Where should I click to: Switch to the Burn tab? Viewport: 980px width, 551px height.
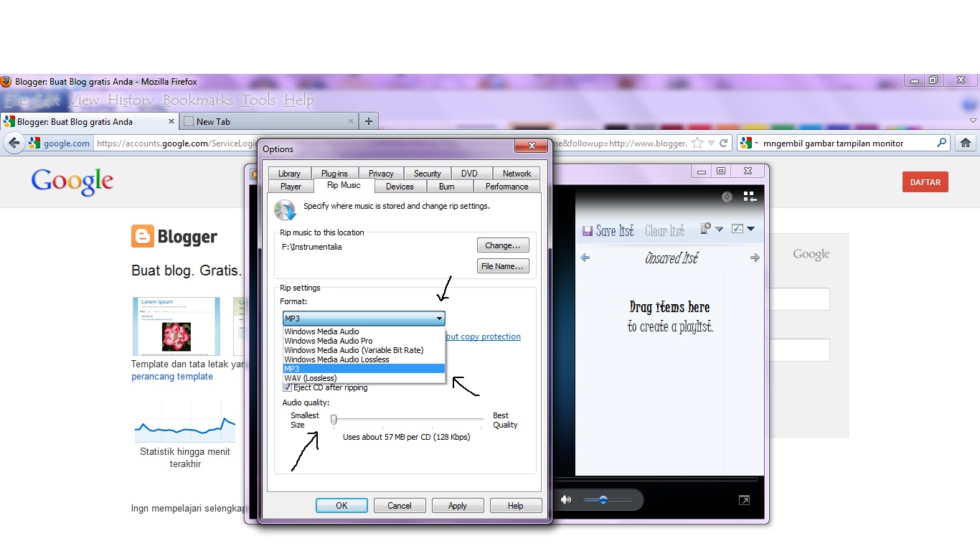click(446, 187)
